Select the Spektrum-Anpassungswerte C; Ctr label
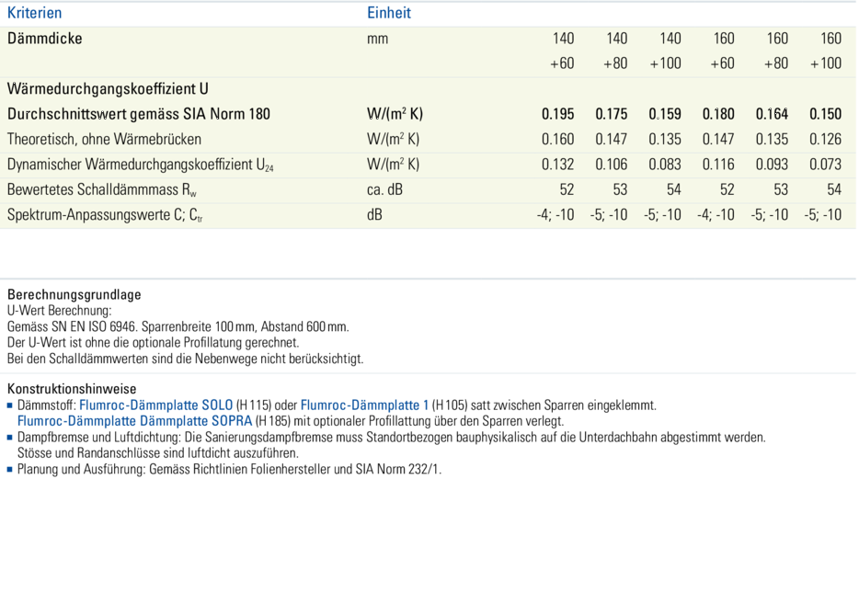 tap(105, 215)
